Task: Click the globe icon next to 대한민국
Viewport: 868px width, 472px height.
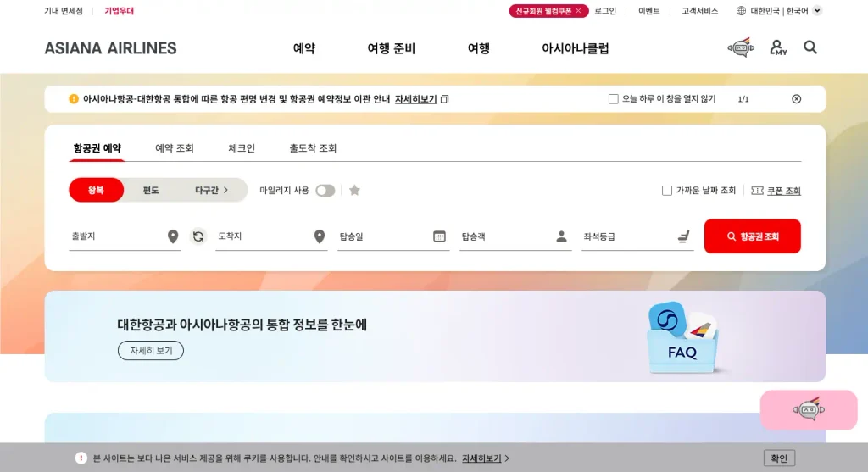Action: pyautogui.click(x=741, y=10)
